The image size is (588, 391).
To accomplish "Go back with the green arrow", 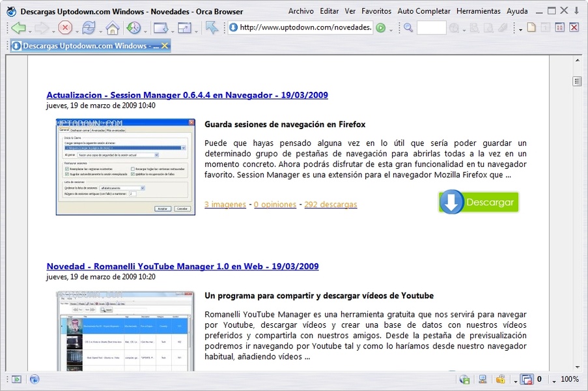I will [18, 28].
